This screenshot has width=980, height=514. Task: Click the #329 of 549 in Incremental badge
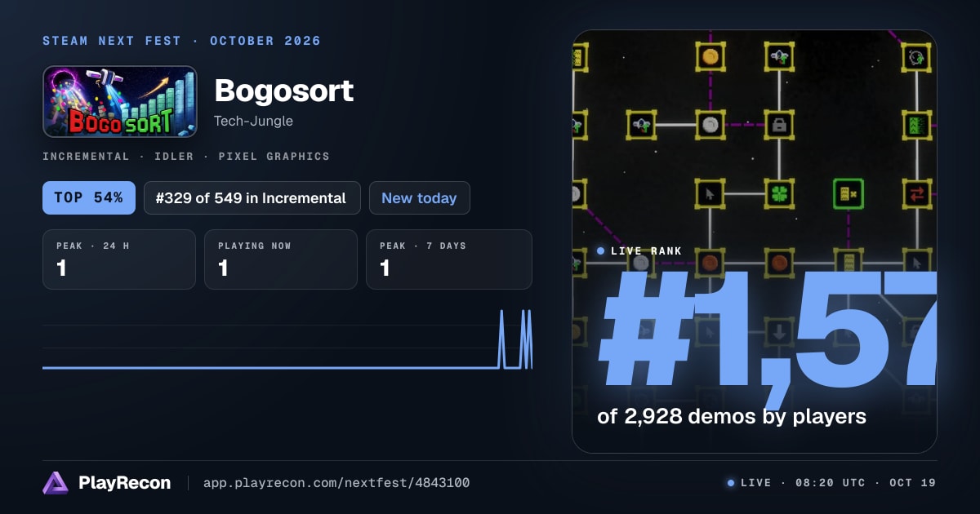[252, 197]
